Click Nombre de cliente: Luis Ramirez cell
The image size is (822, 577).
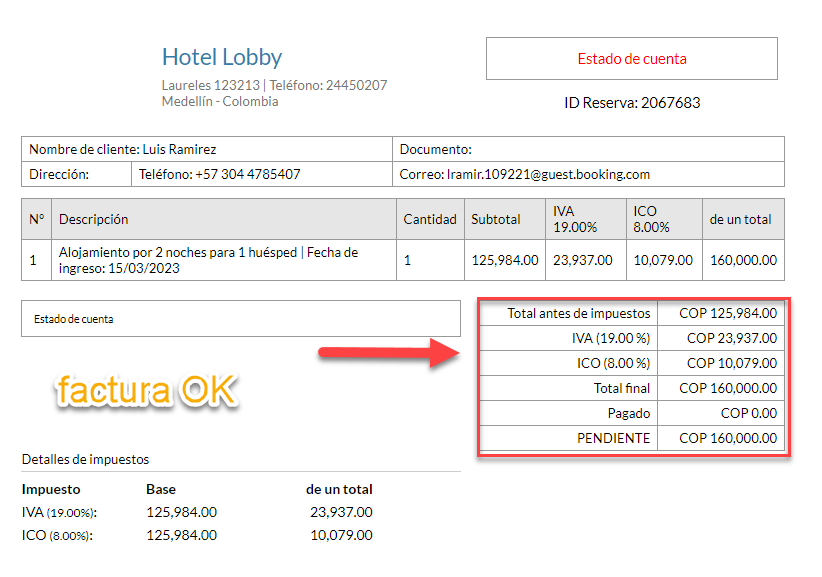coord(207,149)
